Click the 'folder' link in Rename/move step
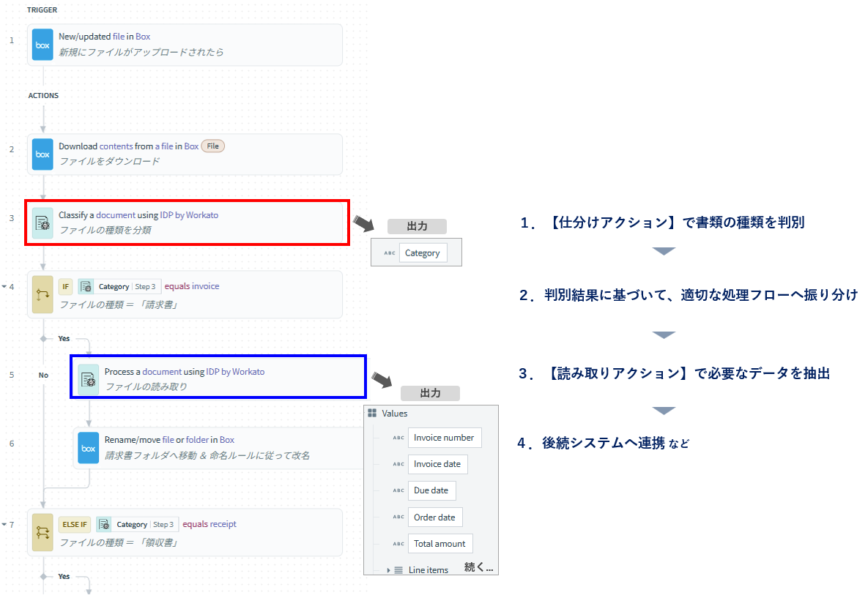The image size is (868, 598). (x=198, y=440)
